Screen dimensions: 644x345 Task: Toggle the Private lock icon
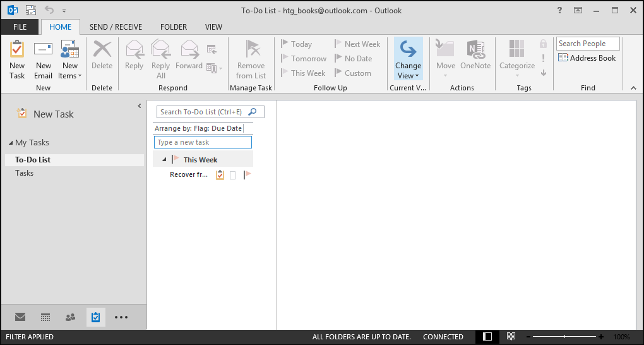click(544, 44)
